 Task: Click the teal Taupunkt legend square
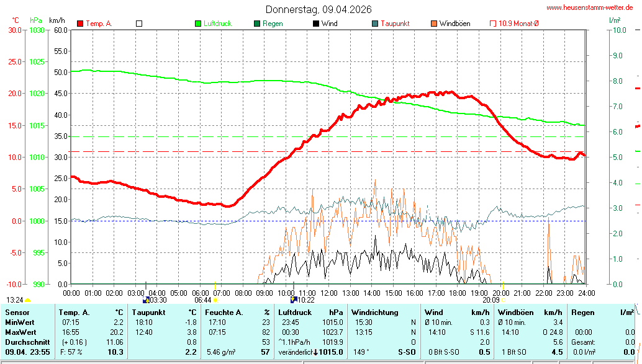click(375, 24)
